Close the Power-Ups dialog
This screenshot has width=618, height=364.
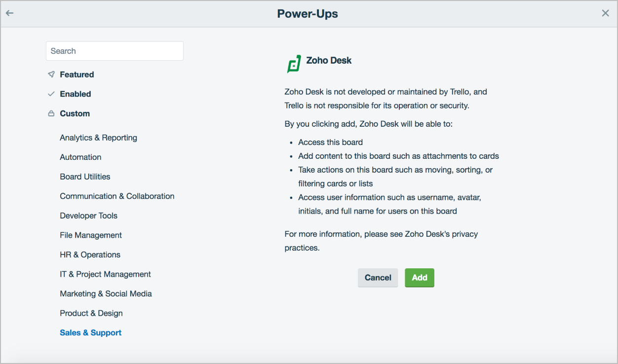[x=605, y=13]
